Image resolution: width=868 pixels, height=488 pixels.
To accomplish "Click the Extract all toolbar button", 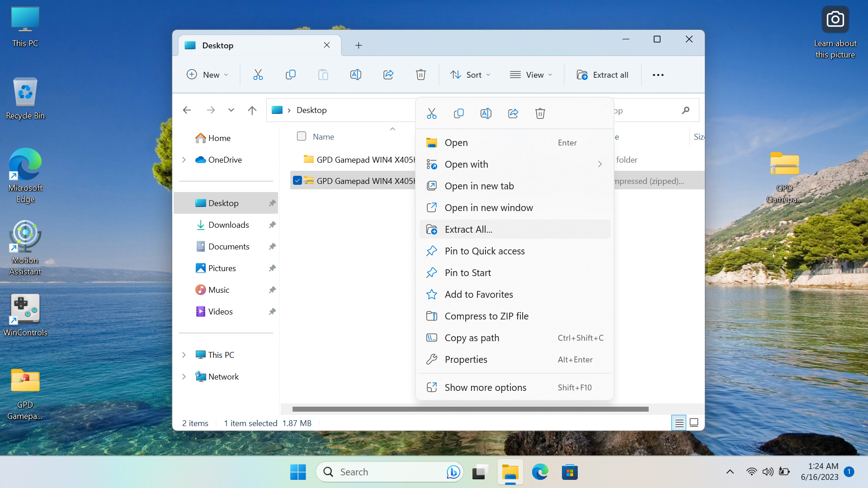I will (x=603, y=75).
